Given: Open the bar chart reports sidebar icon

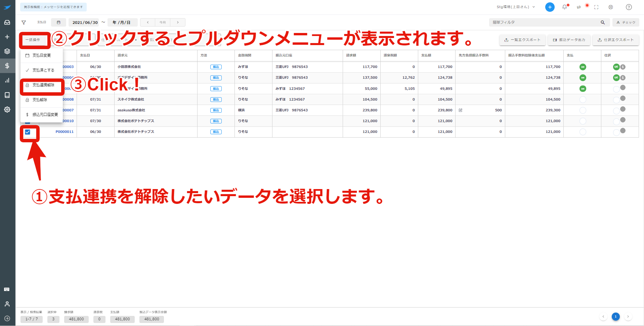Looking at the screenshot, I should (7, 80).
